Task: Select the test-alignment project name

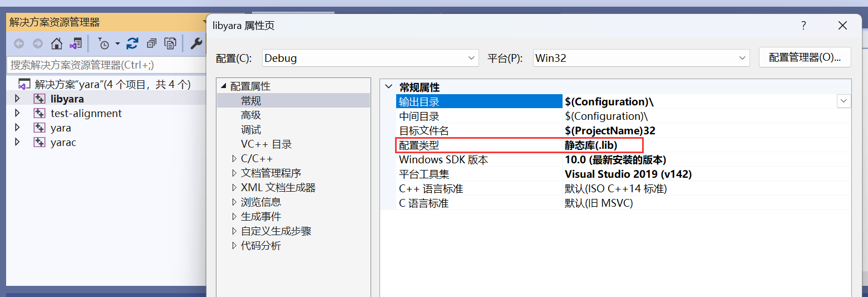Action: tap(86, 114)
